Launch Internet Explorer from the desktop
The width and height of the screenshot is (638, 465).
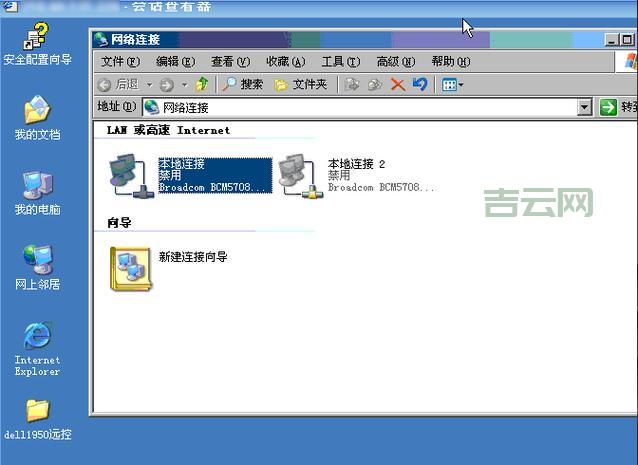point(37,349)
